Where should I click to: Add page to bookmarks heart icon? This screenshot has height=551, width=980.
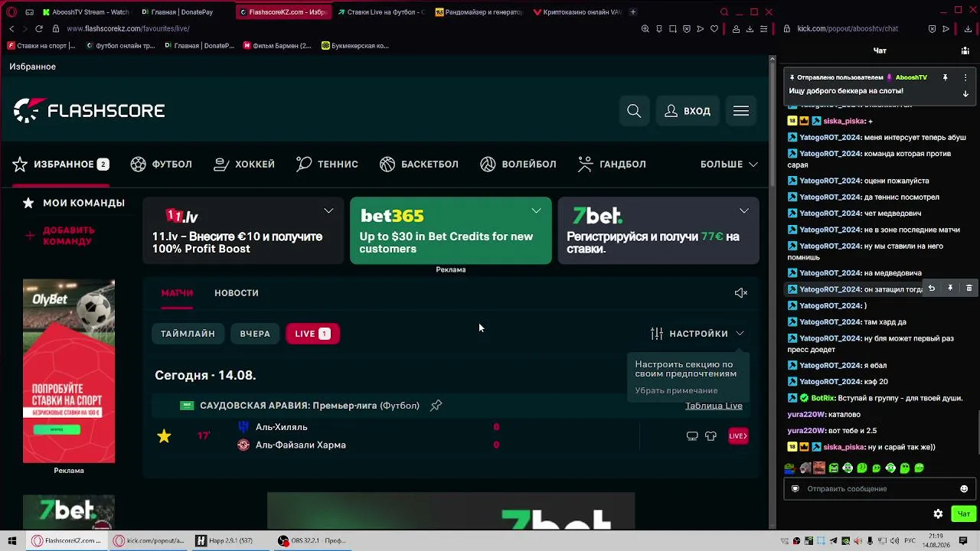click(714, 29)
